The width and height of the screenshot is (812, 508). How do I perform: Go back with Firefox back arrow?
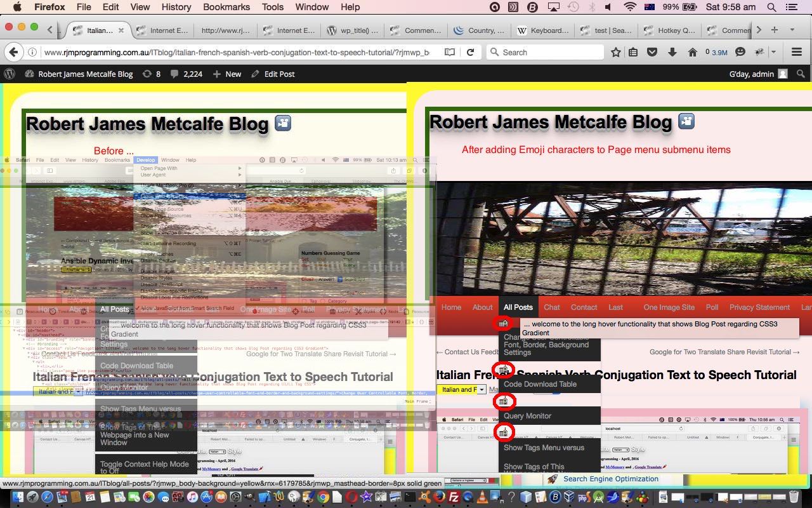(14, 52)
